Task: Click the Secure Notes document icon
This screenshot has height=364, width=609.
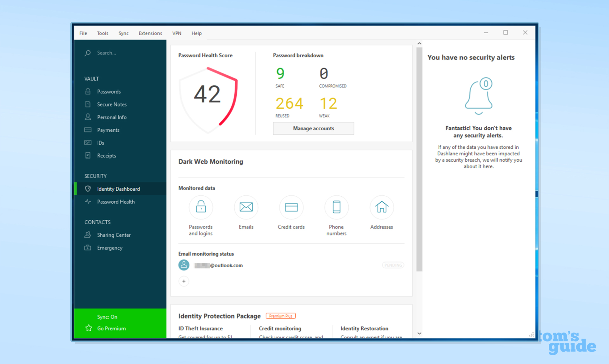Action: (88, 104)
